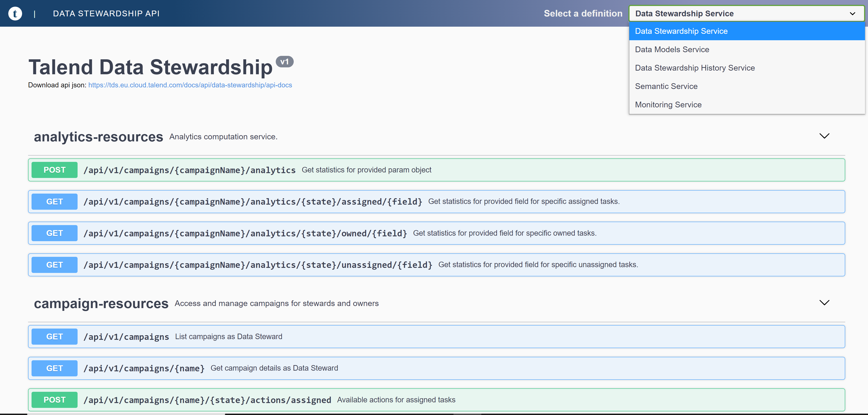Select Semantic Service from dropdown

tap(667, 86)
